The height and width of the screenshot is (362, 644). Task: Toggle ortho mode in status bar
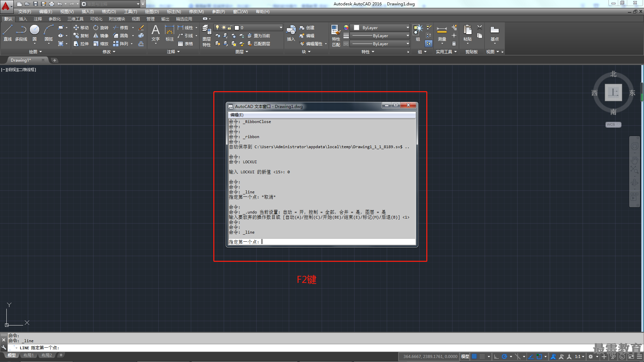[496, 357]
